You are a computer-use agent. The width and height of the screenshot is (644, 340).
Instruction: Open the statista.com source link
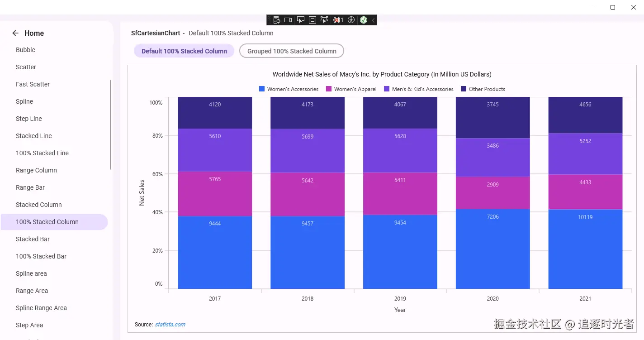[170, 325]
